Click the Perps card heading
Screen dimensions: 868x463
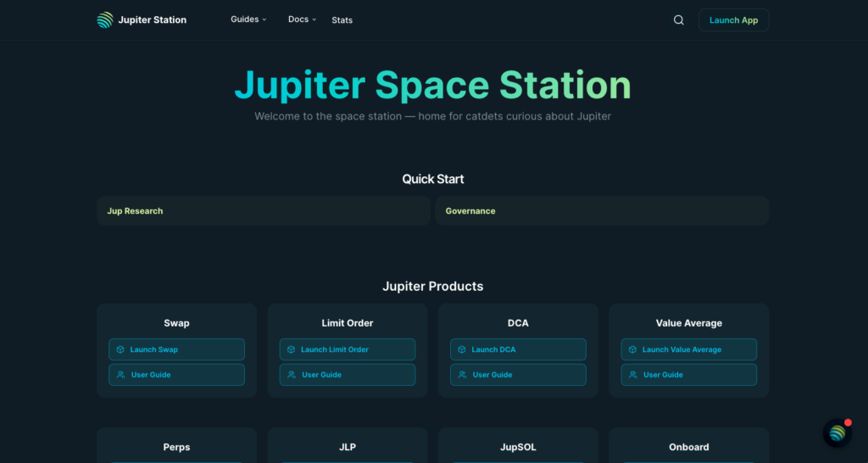176,447
